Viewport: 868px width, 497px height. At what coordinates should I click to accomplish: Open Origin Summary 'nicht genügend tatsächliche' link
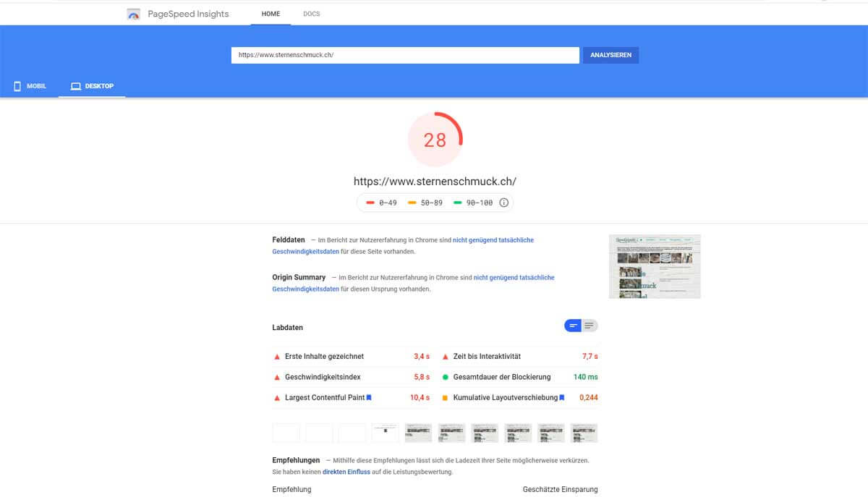[514, 277]
